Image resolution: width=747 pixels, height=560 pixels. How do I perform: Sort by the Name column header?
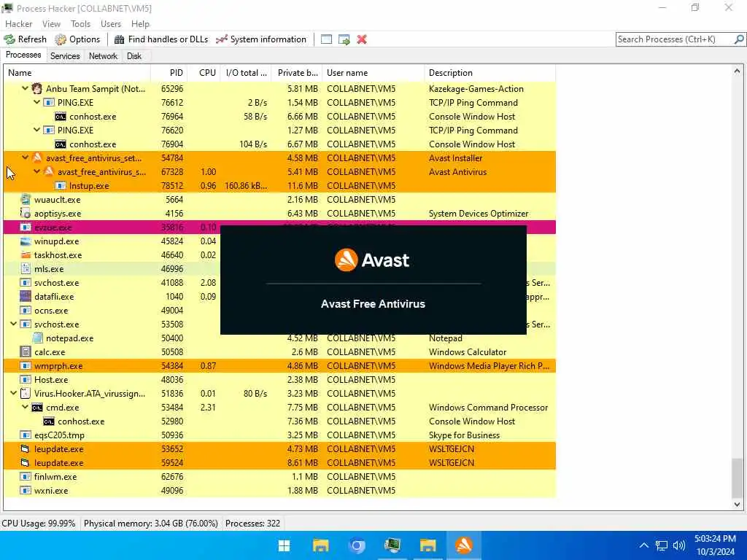point(77,73)
